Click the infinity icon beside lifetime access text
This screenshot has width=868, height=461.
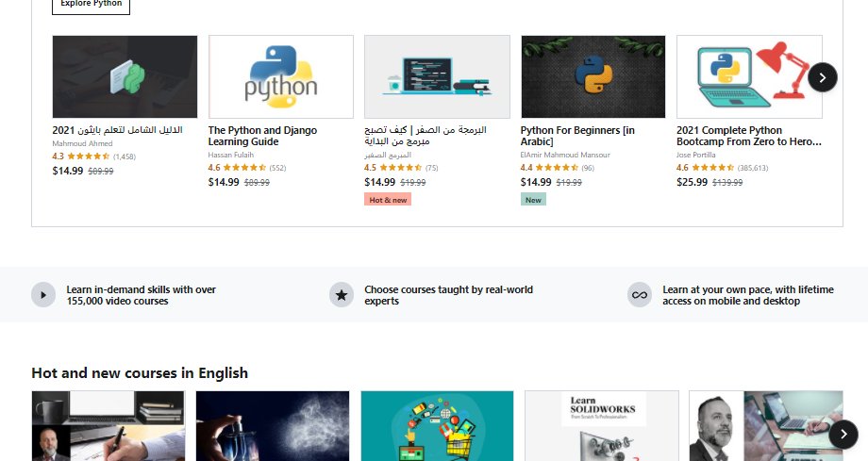pos(640,295)
